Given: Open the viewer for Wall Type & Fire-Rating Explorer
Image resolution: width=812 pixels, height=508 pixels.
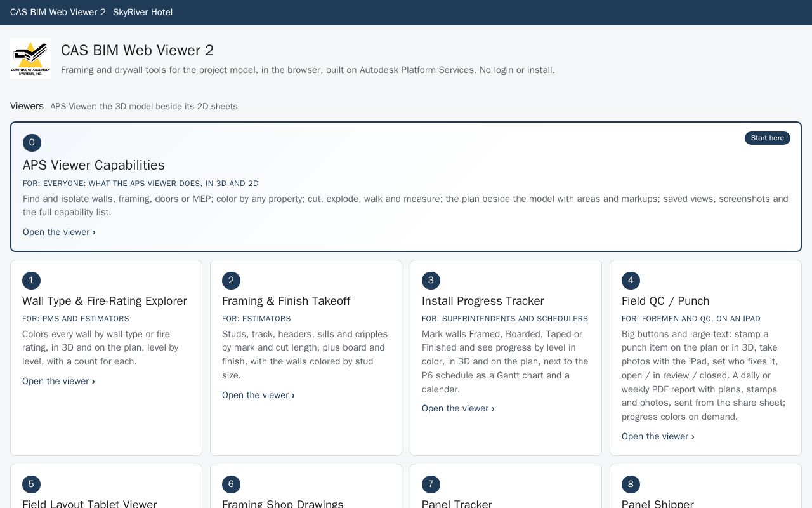Looking at the screenshot, I should coord(58,381).
